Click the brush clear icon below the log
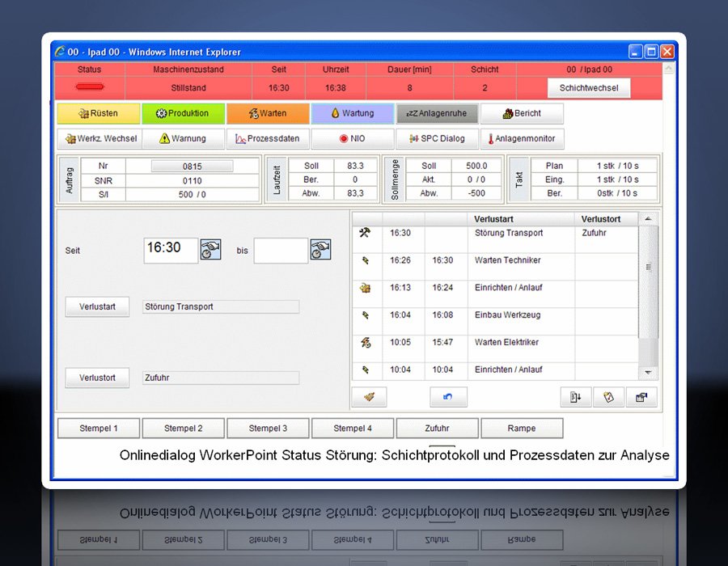The image size is (728, 566). (x=369, y=397)
